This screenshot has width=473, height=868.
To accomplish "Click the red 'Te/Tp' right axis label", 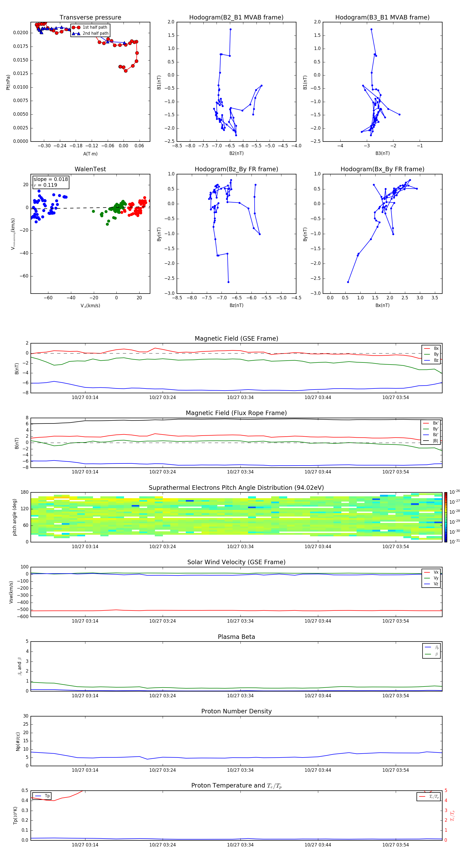I will pos(453,815).
